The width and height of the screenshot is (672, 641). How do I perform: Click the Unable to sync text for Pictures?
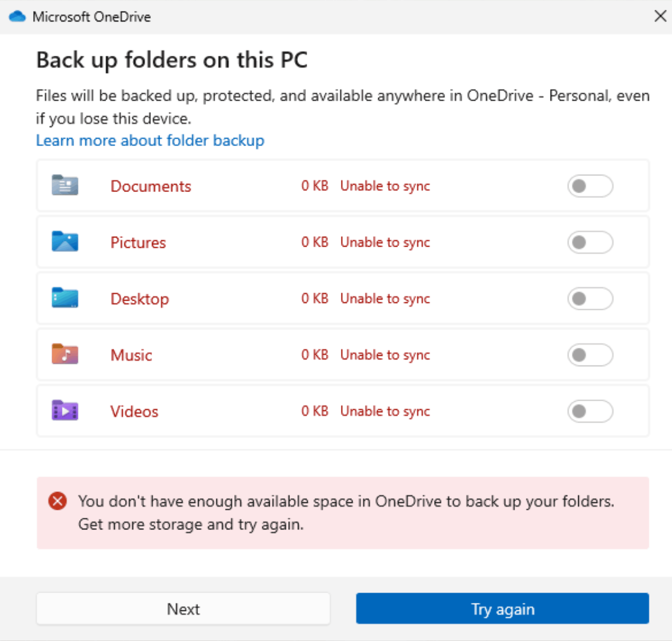click(x=385, y=242)
